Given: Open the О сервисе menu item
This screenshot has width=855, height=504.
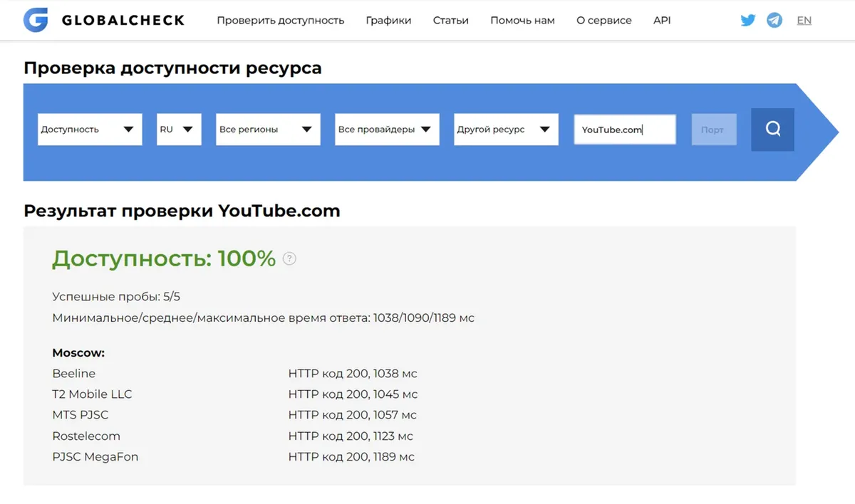Looking at the screenshot, I should click(x=604, y=21).
